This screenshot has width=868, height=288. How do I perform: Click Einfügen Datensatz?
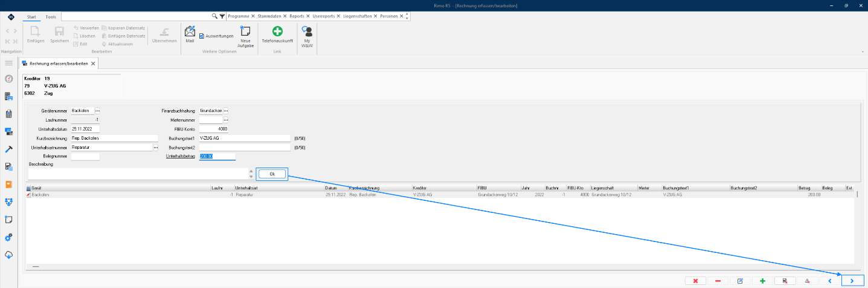coord(123,36)
